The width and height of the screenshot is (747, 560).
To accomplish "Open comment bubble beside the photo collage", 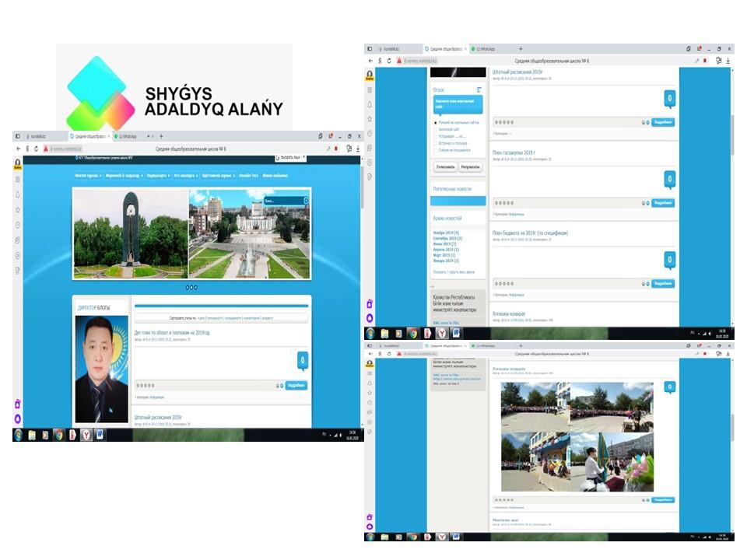I will point(670,387).
